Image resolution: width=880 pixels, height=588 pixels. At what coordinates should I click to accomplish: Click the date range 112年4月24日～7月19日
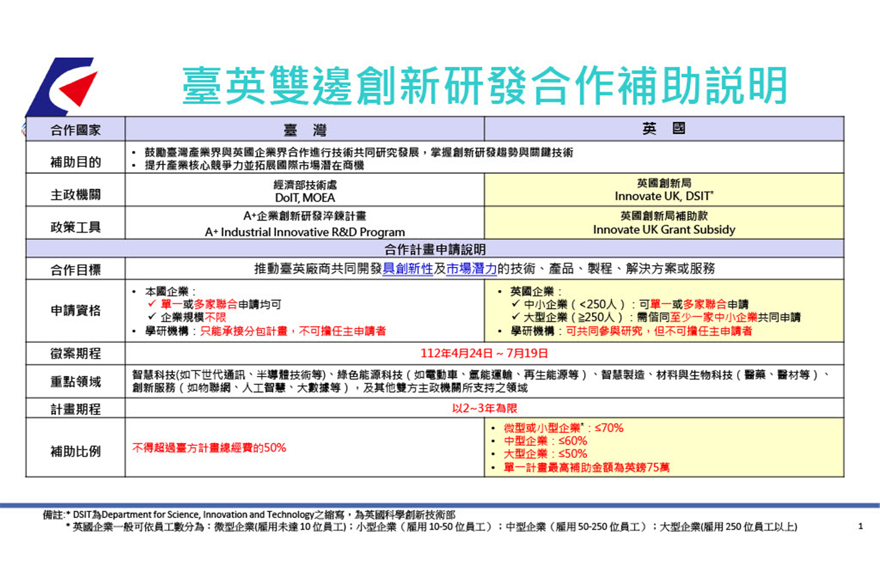click(485, 353)
